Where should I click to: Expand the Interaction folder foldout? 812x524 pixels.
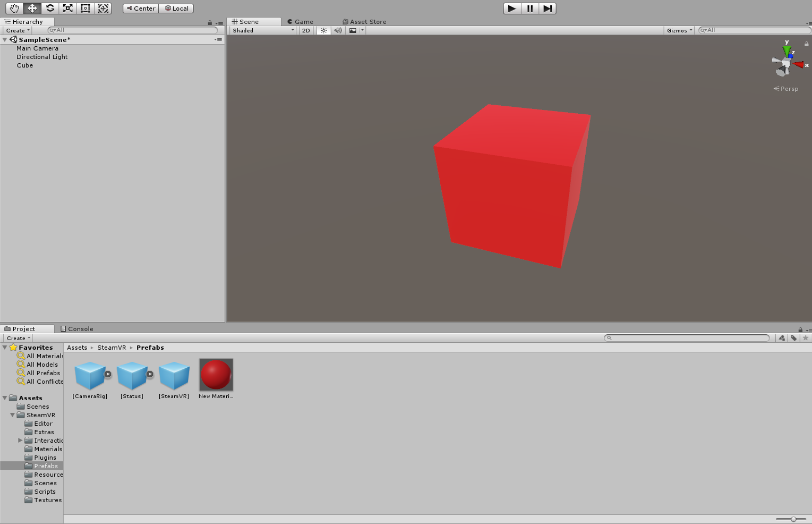20,441
